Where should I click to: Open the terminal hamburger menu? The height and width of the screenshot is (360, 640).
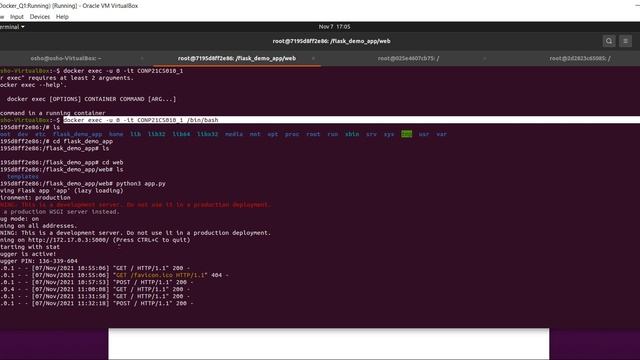point(625,41)
